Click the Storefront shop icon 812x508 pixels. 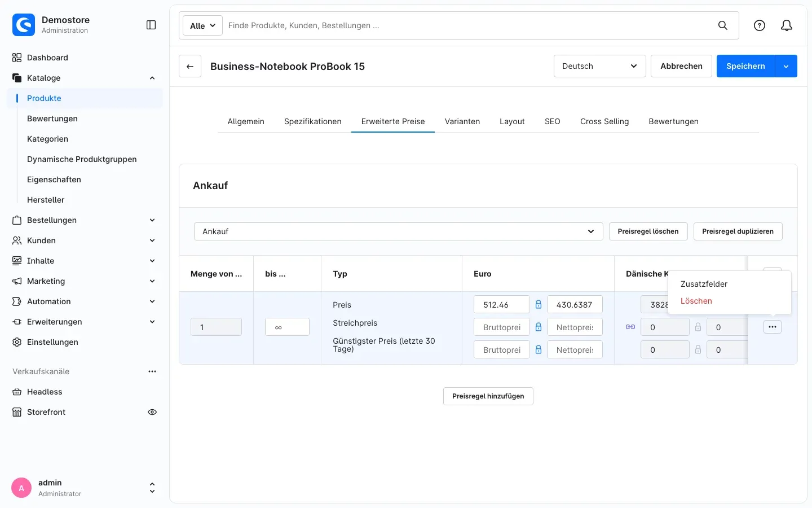(17, 412)
